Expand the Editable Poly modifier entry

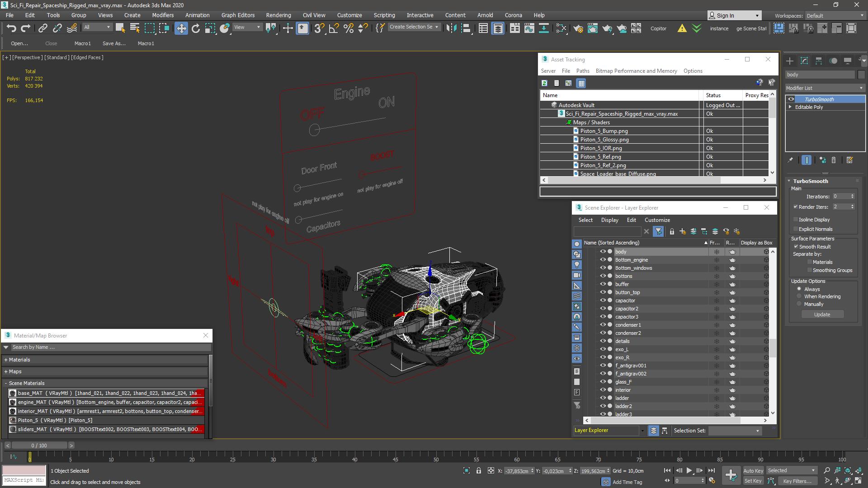[790, 107]
